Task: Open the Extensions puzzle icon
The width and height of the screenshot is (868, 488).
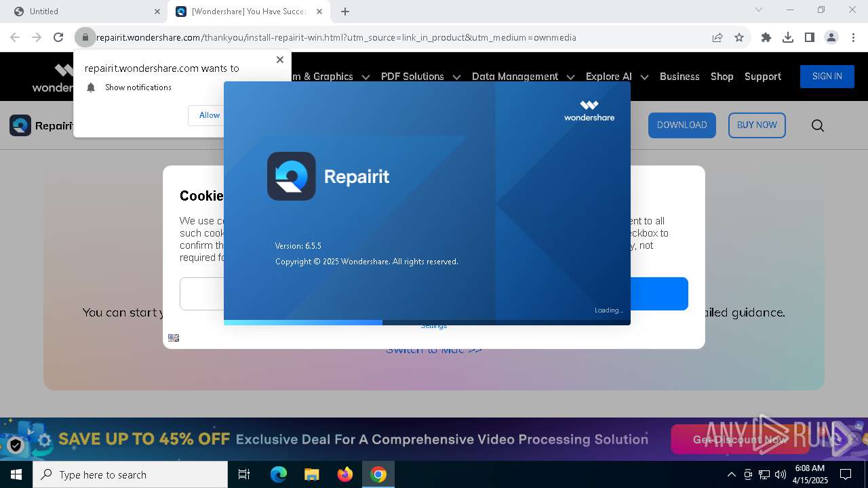Action: tap(766, 37)
